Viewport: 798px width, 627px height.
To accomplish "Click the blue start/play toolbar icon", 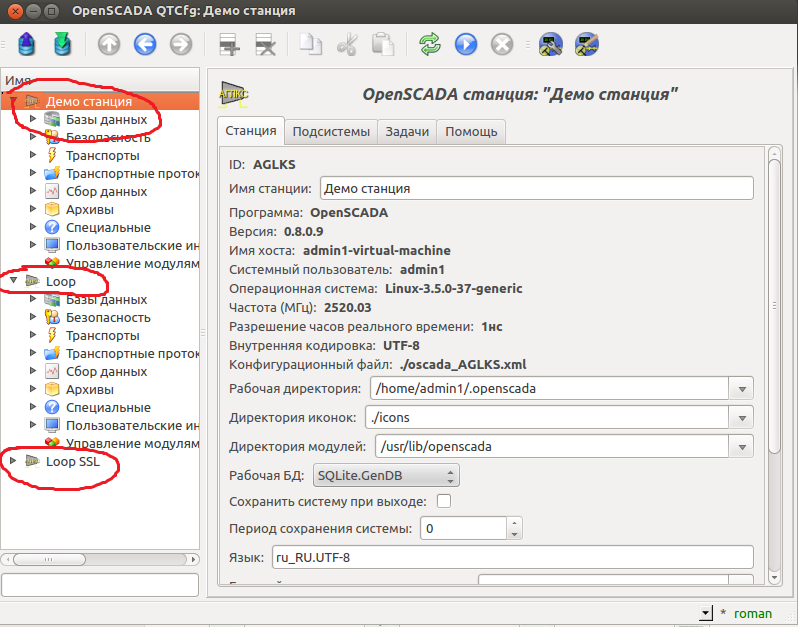I will click(x=466, y=45).
